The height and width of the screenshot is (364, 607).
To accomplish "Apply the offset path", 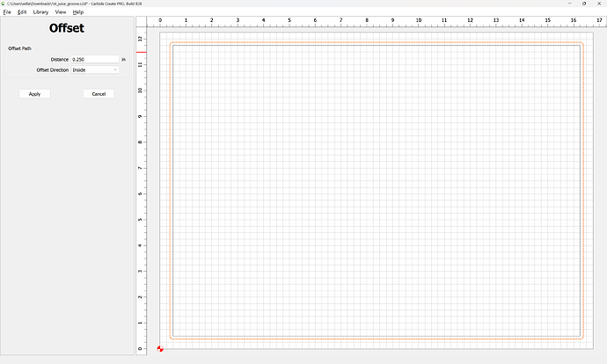I will point(34,94).
